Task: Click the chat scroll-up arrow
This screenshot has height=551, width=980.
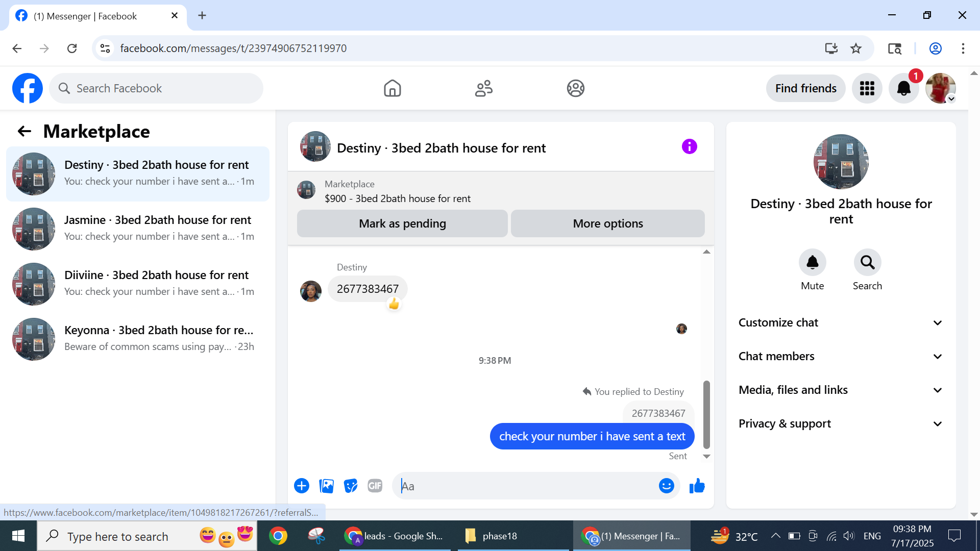Action: coord(706,252)
